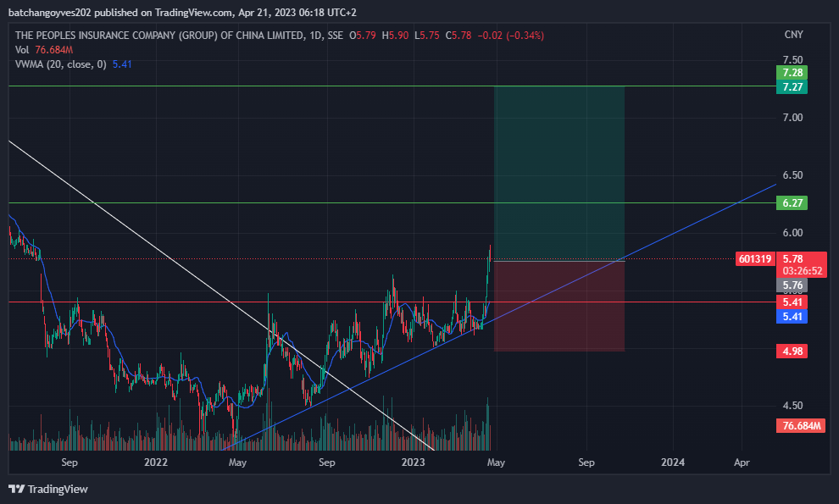The width and height of the screenshot is (839, 504).
Task: Click the change value −0.02 (−0.34%) in the header
Action: point(510,36)
